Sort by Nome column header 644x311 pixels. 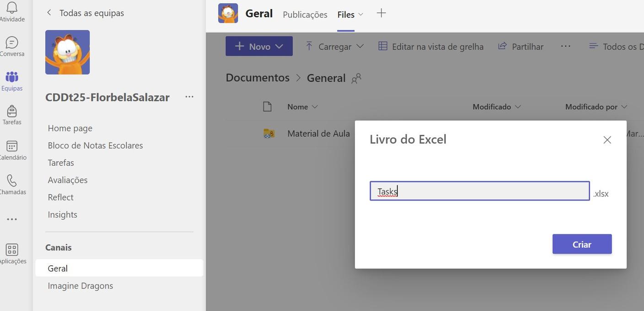tap(302, 107)
